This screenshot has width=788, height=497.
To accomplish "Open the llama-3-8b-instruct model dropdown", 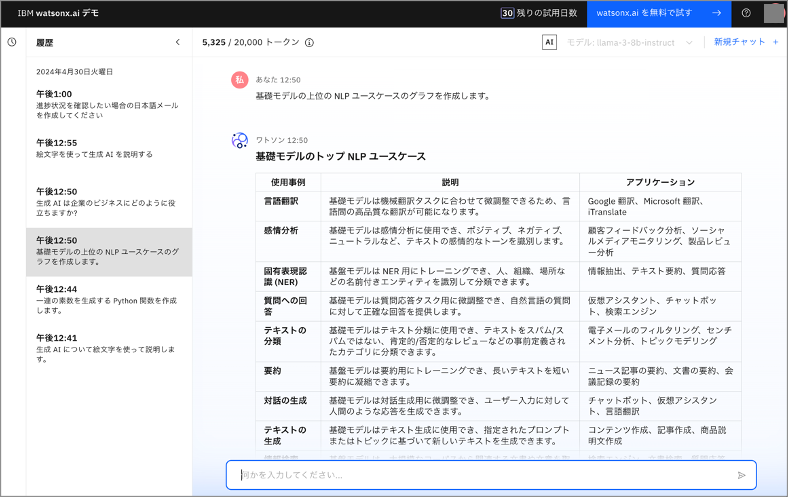I will [x=630, y=43].
